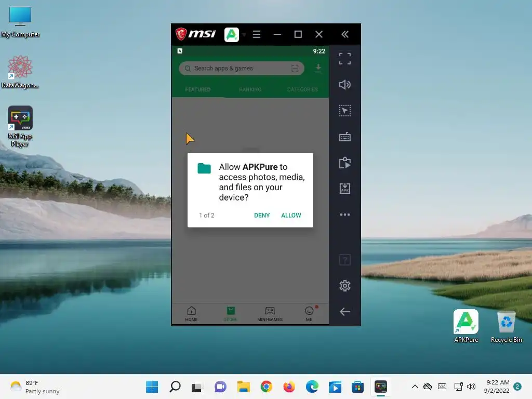Open File Explorer from taskbar
This screenshot has width=532, height=399.
[243, 387]
